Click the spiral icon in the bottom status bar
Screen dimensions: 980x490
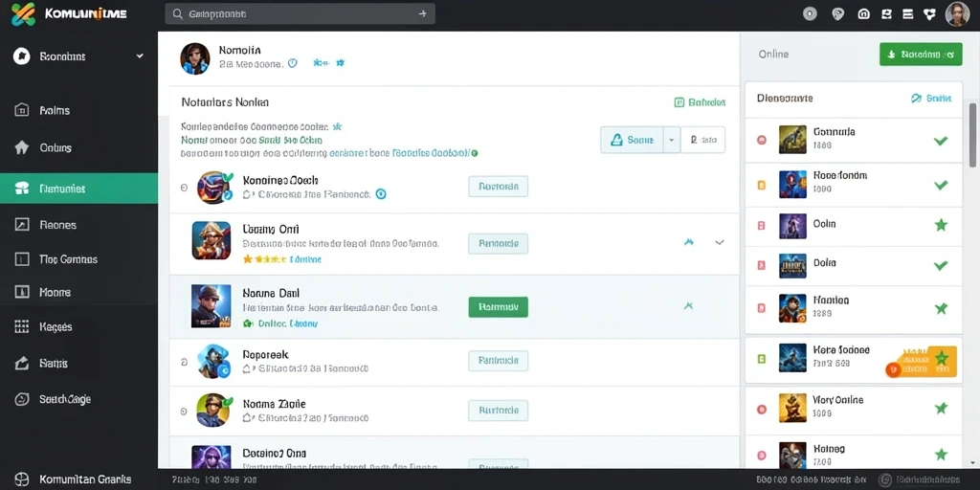(884, 480)
